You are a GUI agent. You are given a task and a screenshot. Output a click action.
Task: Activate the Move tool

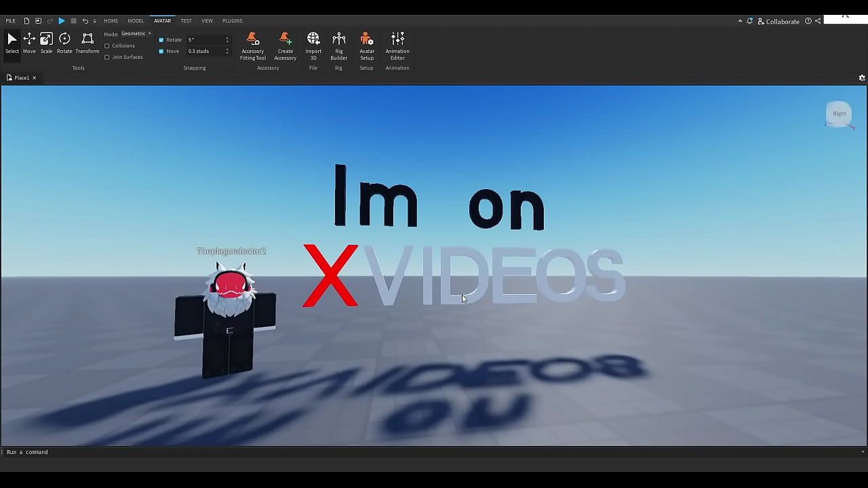(x=29, y=43)
